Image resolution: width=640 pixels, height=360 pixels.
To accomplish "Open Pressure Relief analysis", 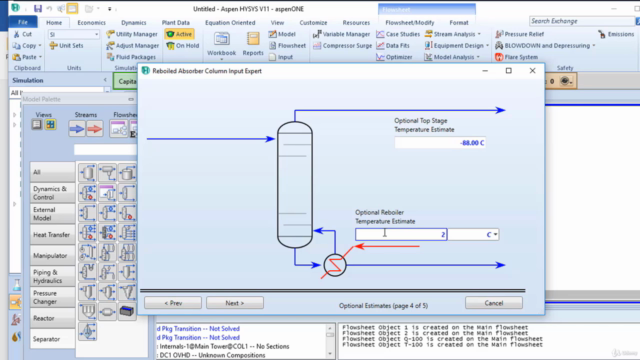I will [x=519, y=34].
